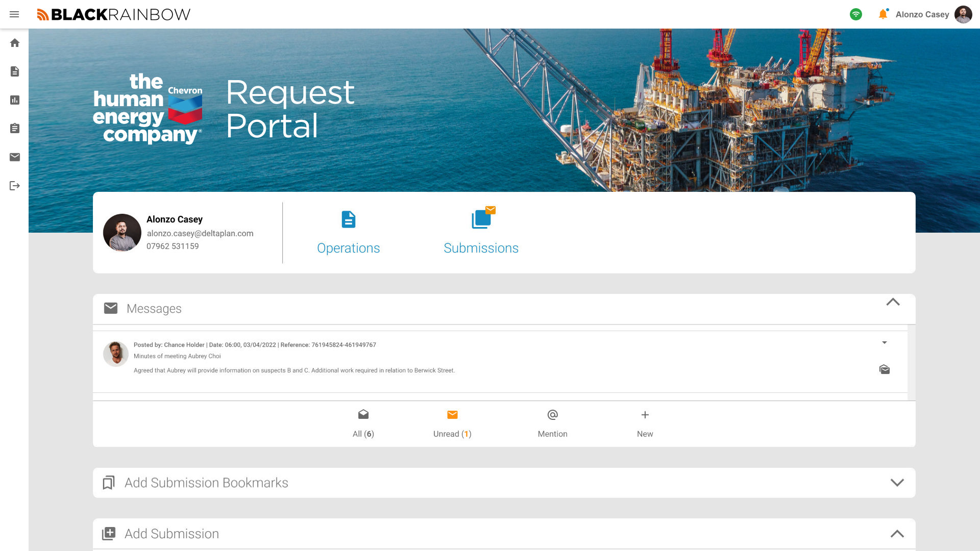
Task: Collapse the Messages panel
Action: tap(893, 302)
